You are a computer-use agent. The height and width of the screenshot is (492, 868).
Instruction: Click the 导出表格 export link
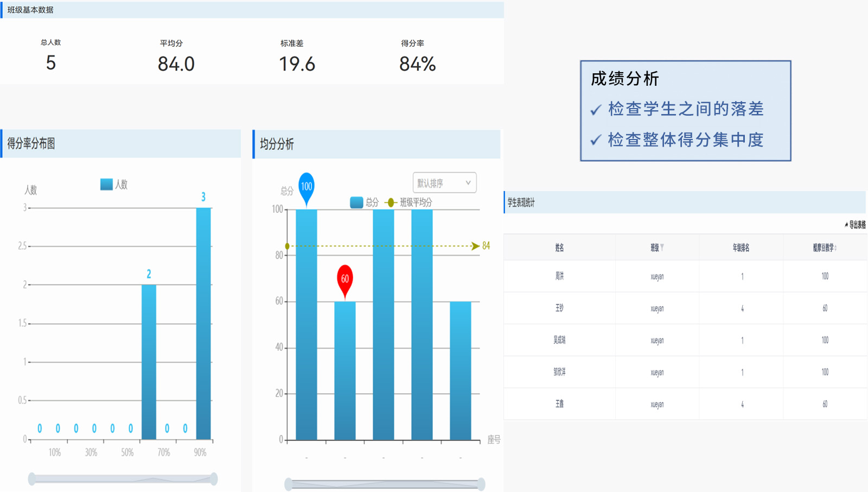click(x=857, y=225)
